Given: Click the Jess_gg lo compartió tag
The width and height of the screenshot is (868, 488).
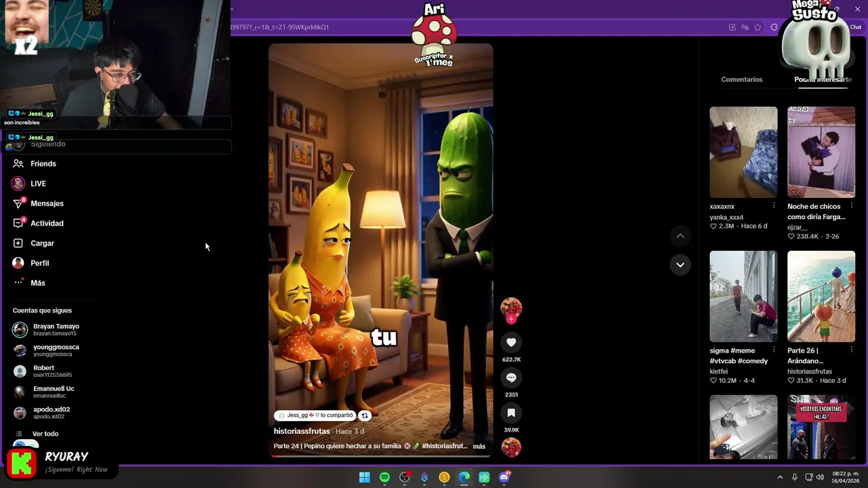Looking at the screenshot, I should coord(316,415).
